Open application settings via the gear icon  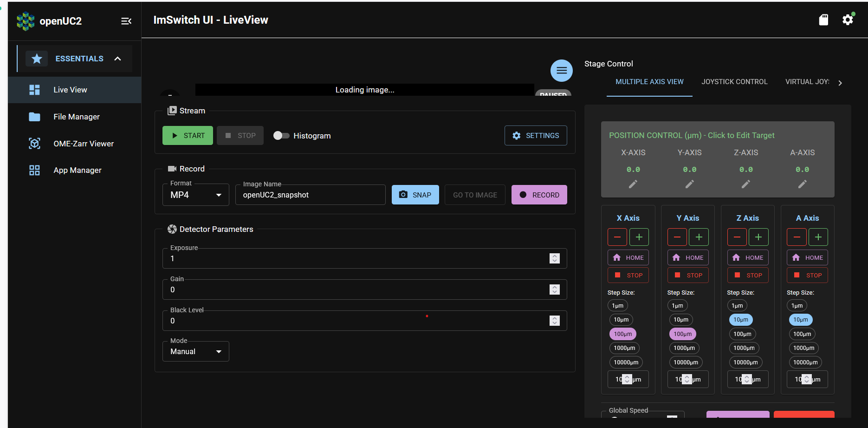click(x=848, y=19)
